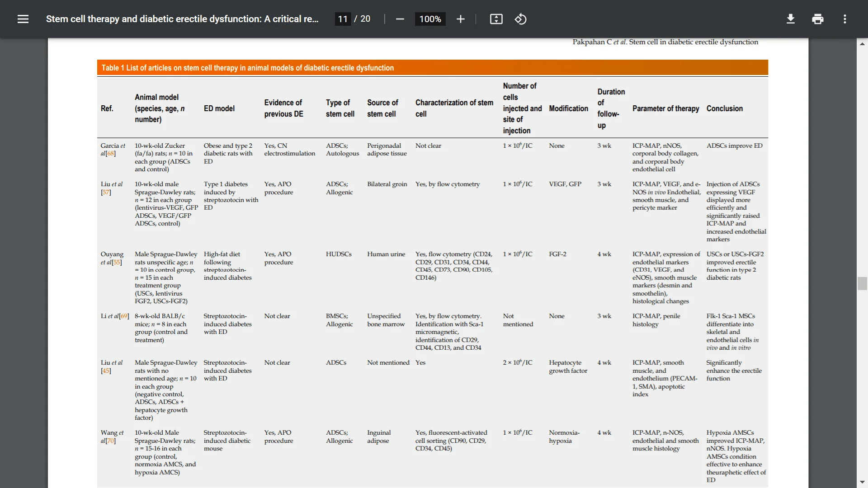Click 'Number of cells injected' header
This screenshot has width=868, height=488.
coord(522,108)
